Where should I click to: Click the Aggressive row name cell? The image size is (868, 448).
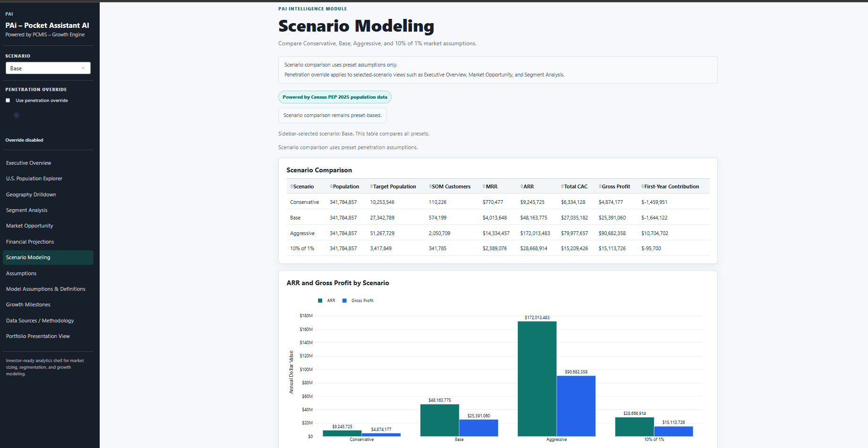point(302,233)
